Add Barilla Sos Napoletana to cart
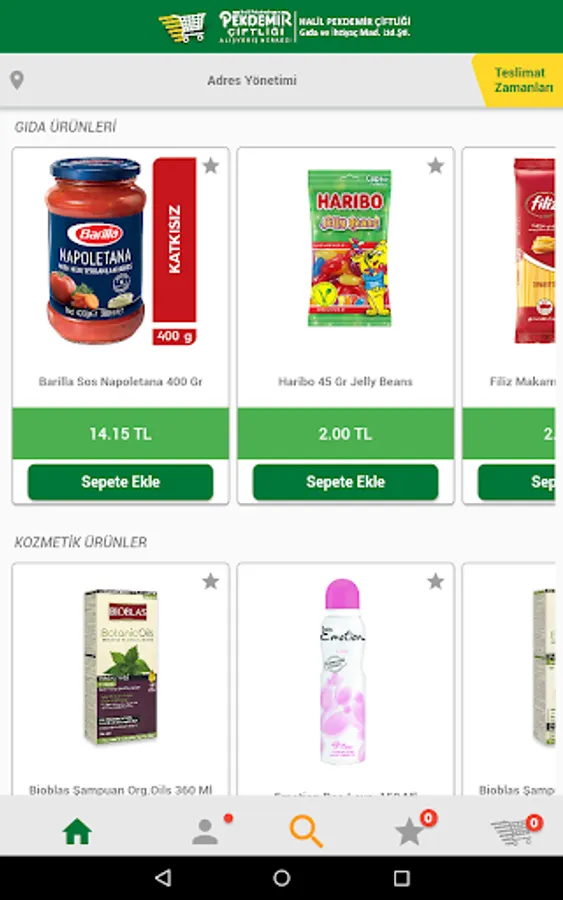This screenshot has width=563, height=900. point(121,482)
